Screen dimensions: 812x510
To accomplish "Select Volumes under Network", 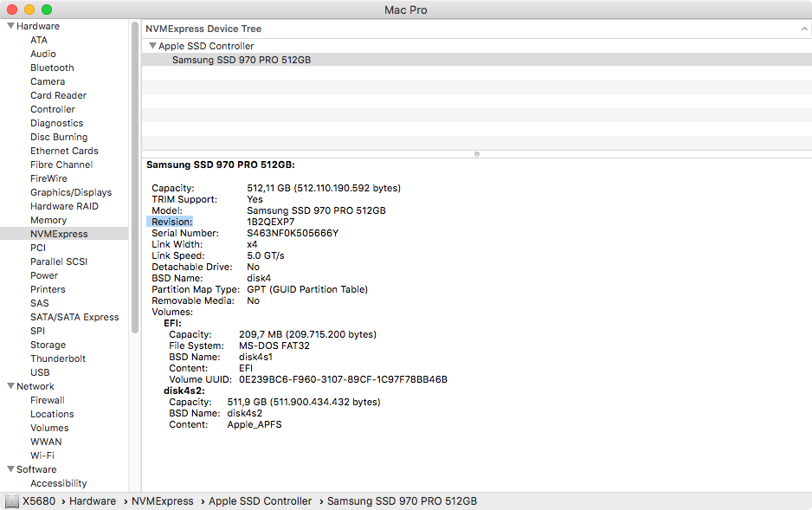I will click(x=49, y=429).
